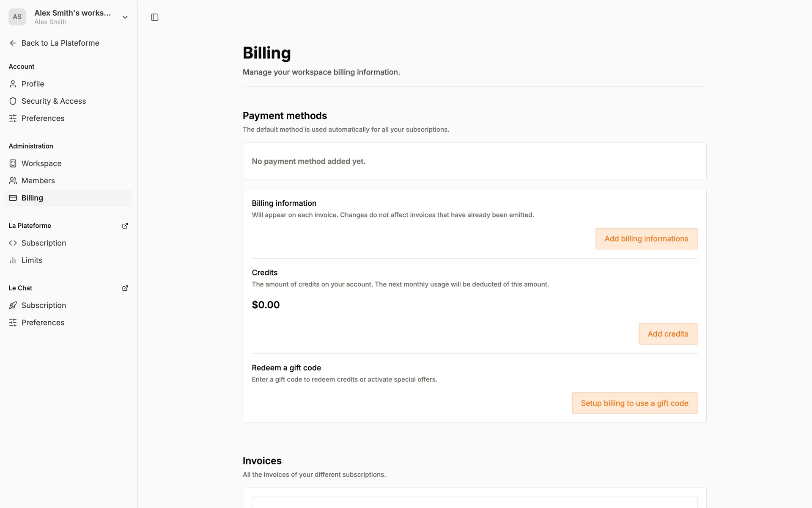Click Setup billing to use a gift code
This screenshot has width=812, height=508.
pyautogui.click(x=634, y=403)
